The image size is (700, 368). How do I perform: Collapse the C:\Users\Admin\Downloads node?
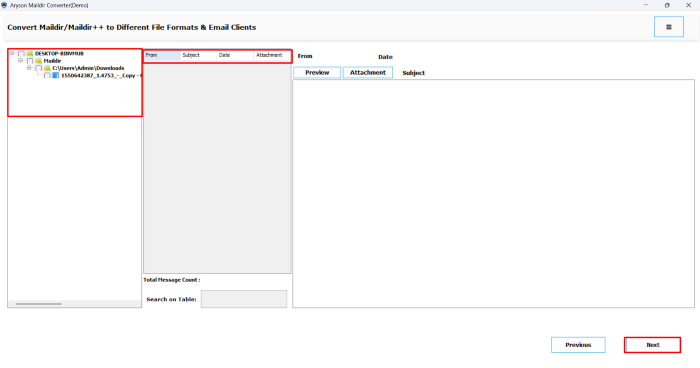pos(29,68)
